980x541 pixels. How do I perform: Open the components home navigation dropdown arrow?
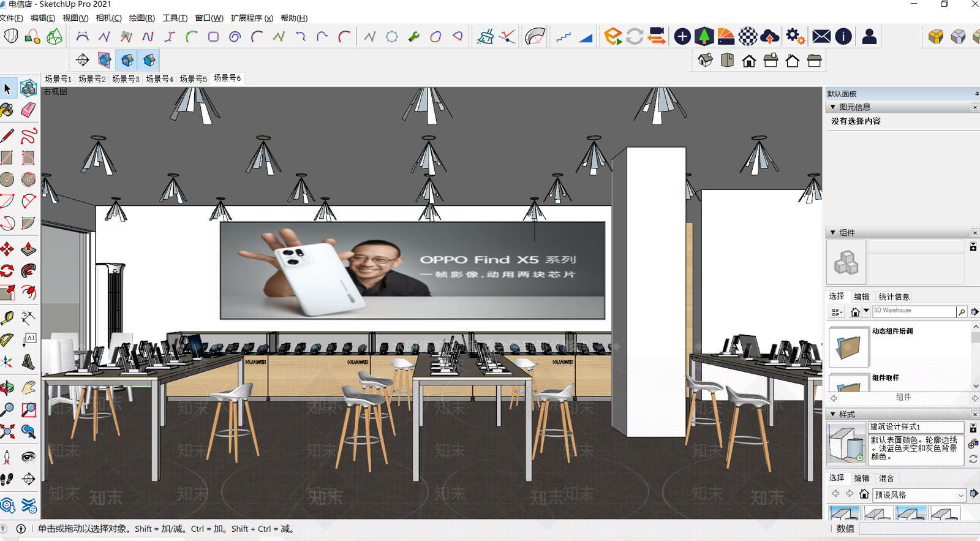pos(867,311)
